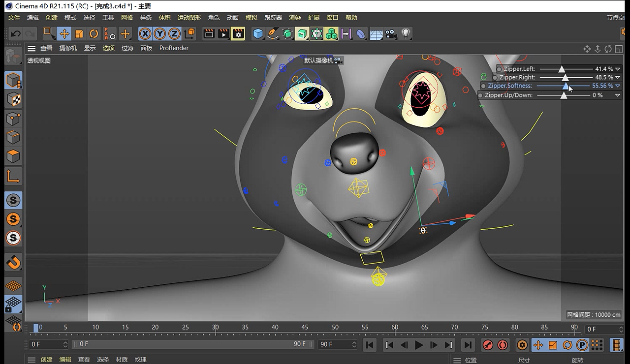Open the Zipper.Up/Down dropdown arrow
Image resolution: width=630 pixels, height=364 pixels.
[618, 95]
